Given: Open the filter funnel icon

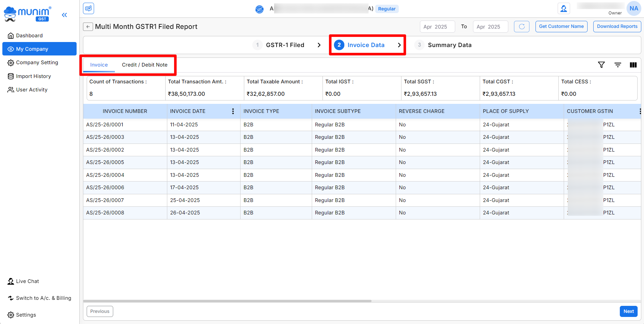Looking at the screenshot, I should click(x=601, y=65).
